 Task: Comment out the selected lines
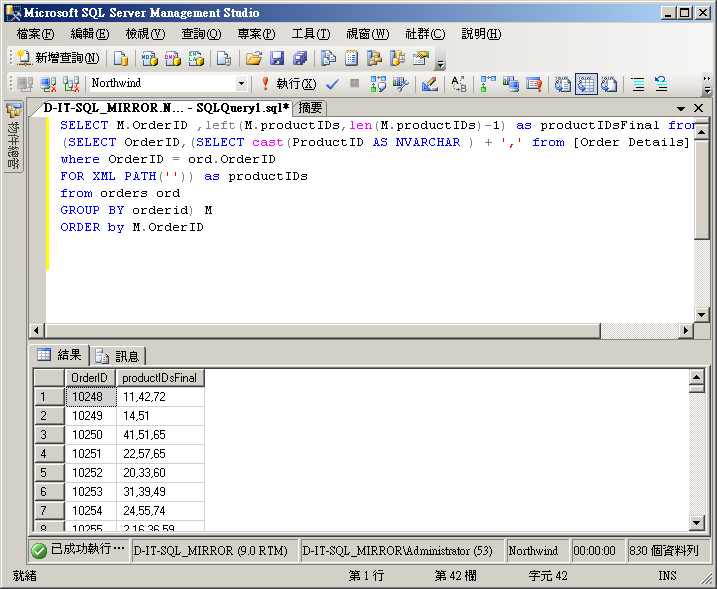pyautogui.click(x=638, y=84)
